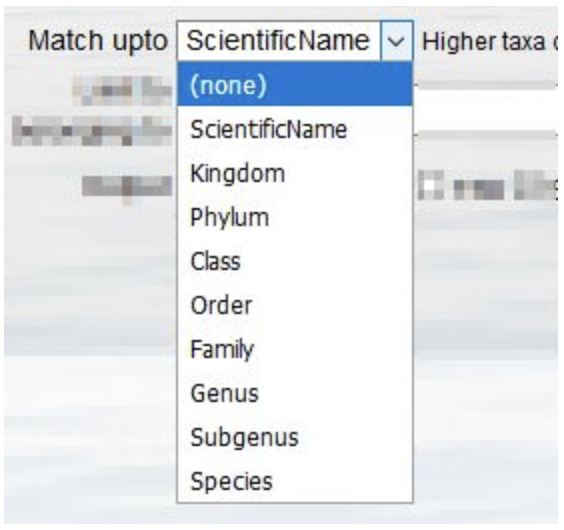Click the blurred label beside the (none) option
Screen dimensions: 564x530
(122, 90)
